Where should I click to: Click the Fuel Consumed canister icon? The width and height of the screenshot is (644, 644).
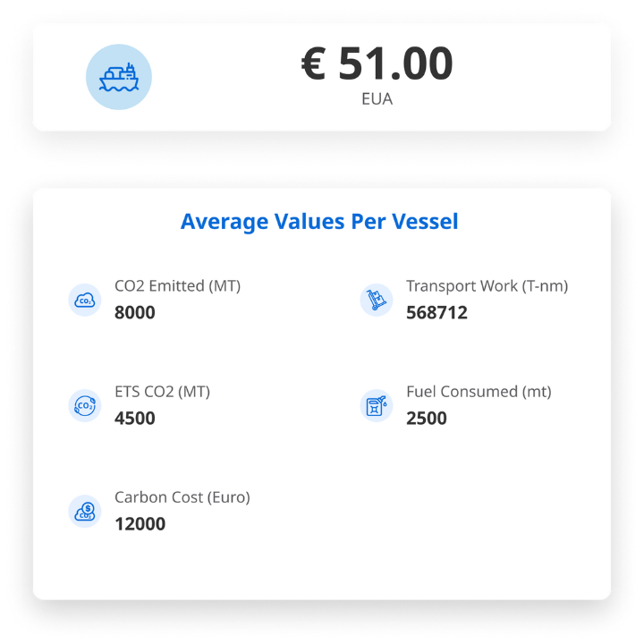click(x=377, y=405)
